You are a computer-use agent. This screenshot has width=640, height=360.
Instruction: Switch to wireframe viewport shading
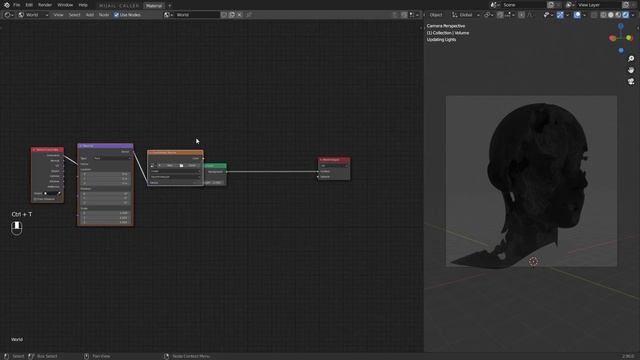[603, 15]
